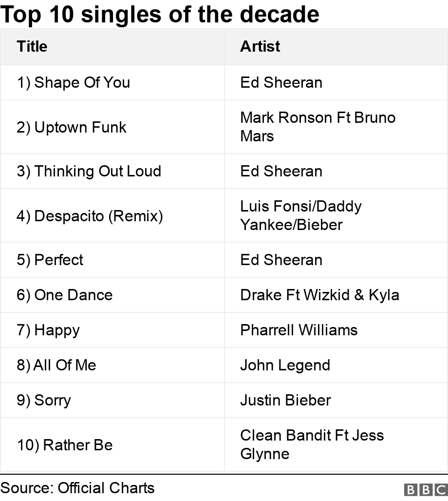448x501 pixels.
Task: Click the John Legend artist cell
Action: coord(285,365)
